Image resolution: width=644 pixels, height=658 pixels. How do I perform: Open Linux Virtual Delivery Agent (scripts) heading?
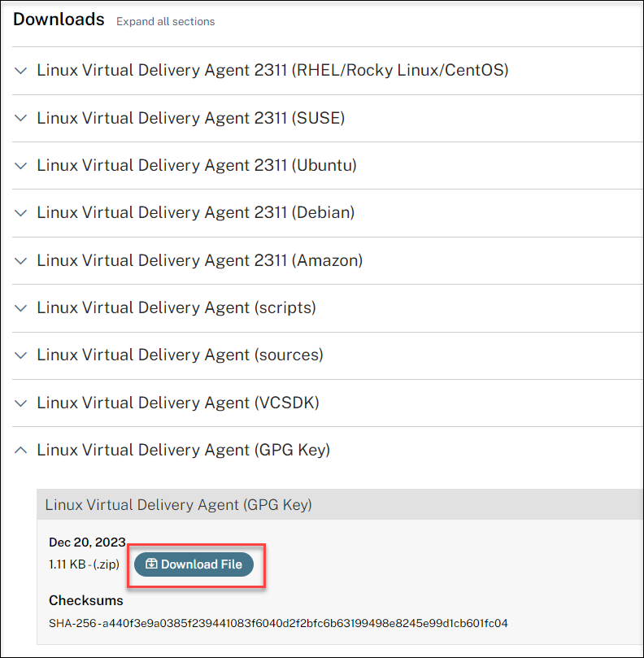[x=176, y=307]
